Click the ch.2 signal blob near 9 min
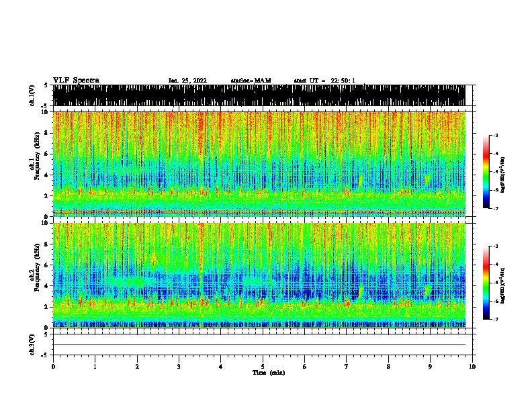 coord(428,291)
